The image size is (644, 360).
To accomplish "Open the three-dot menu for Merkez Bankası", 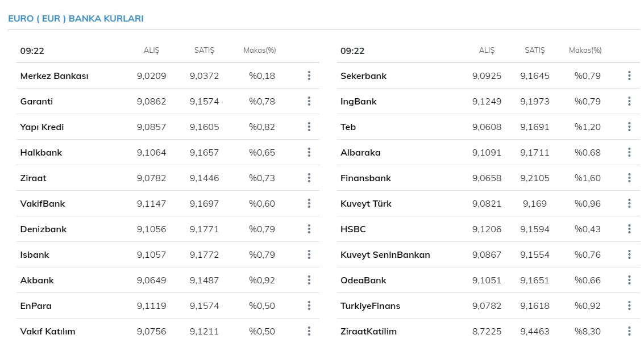I will [309, 76].
